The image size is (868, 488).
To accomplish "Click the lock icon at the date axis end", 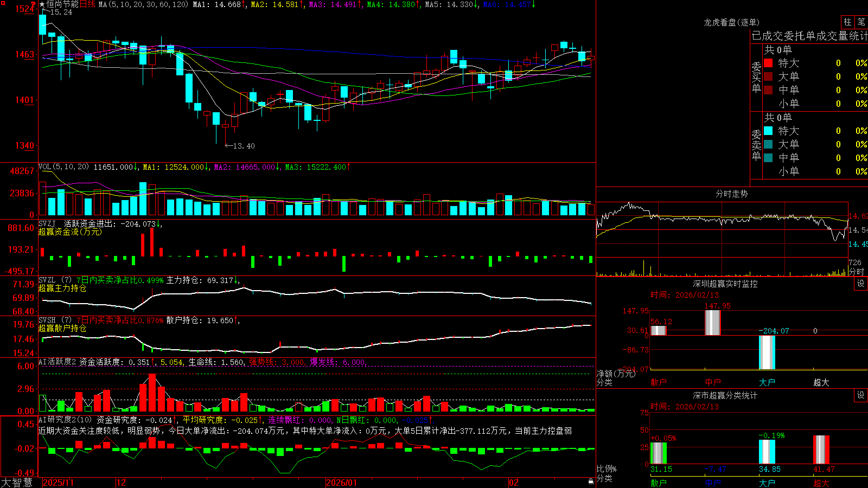I will coord(591,481).
